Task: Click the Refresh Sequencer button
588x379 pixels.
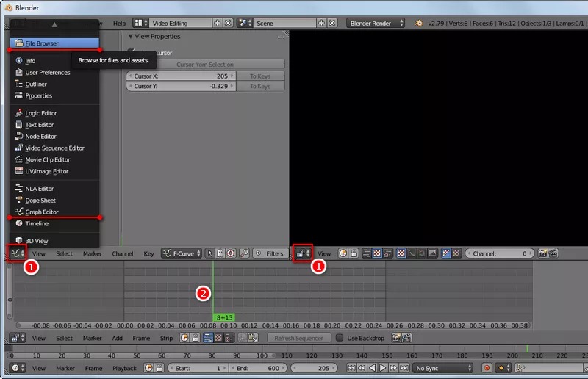Action: (x=298, y=338)
